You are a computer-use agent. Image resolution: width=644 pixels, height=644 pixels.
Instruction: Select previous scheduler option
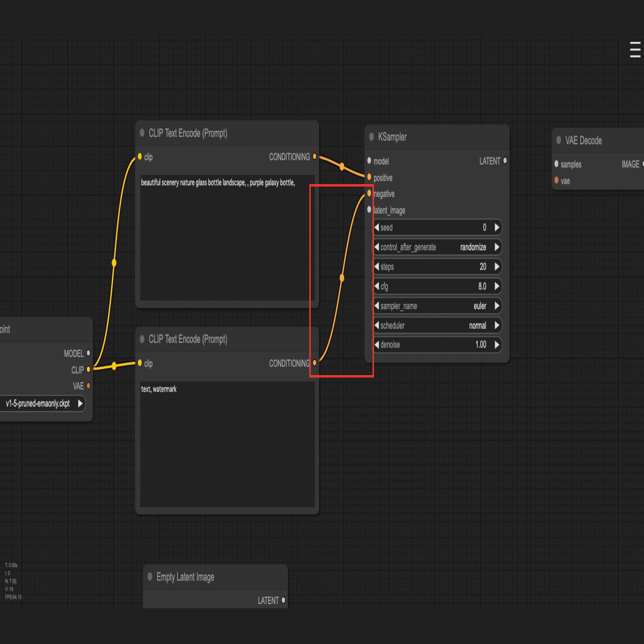point(377,325)
